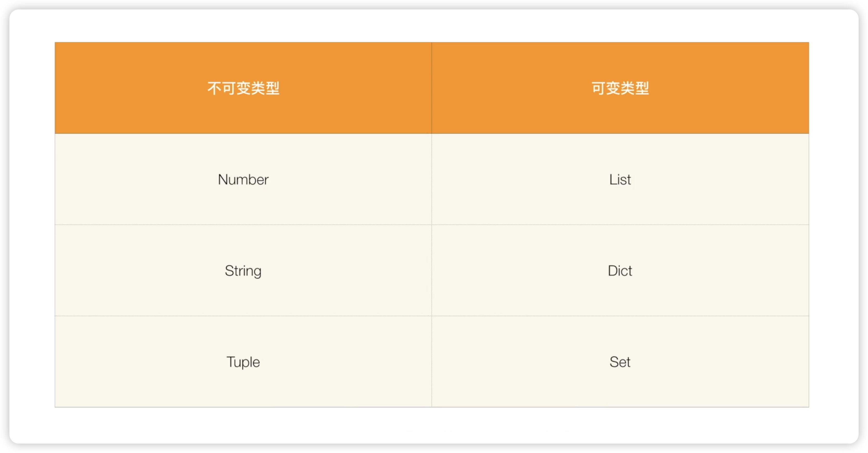Viewport: 868px width, 453px height.
Task: Click the column divider between Tuple and Set
Action: click(x=432, y=362)
